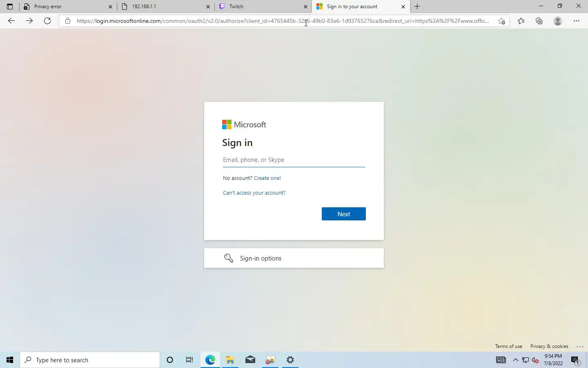Open the clock showing 9:54 PM

coord(553,360)
